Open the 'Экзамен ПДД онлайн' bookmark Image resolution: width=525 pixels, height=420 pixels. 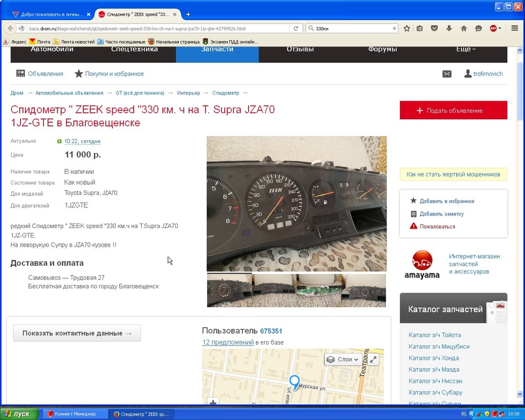(x=230, y=42)
